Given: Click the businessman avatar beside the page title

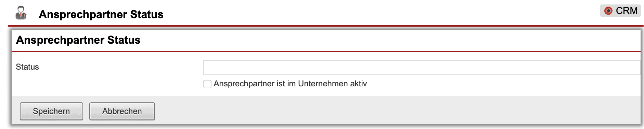Looking at the screenshot, I should click(x=21, y=13).
